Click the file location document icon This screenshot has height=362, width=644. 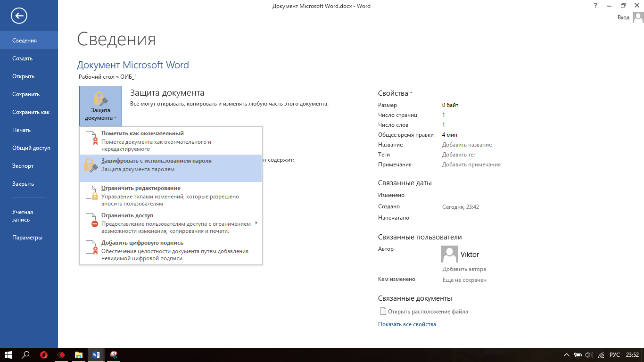383,312
